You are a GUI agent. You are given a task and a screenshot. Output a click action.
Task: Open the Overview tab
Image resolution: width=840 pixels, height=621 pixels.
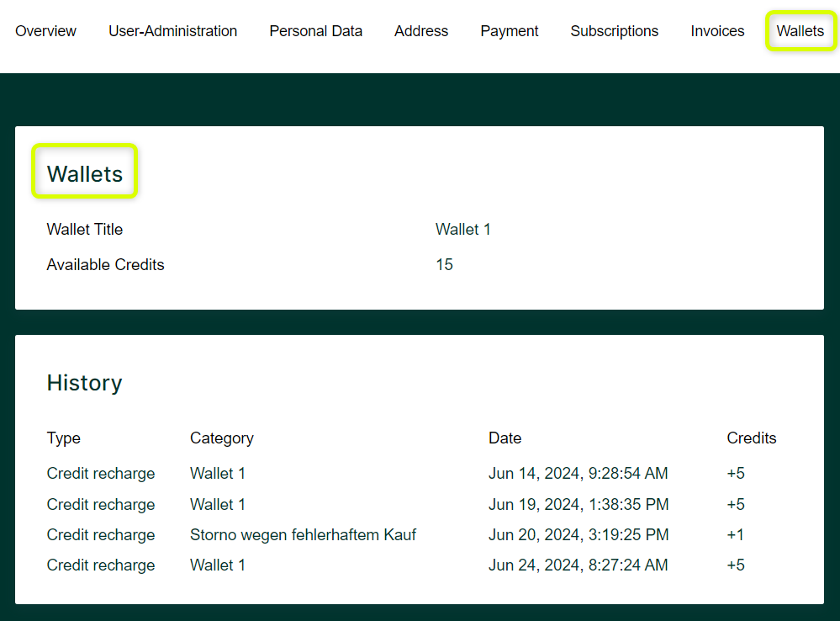pos(45,31)
